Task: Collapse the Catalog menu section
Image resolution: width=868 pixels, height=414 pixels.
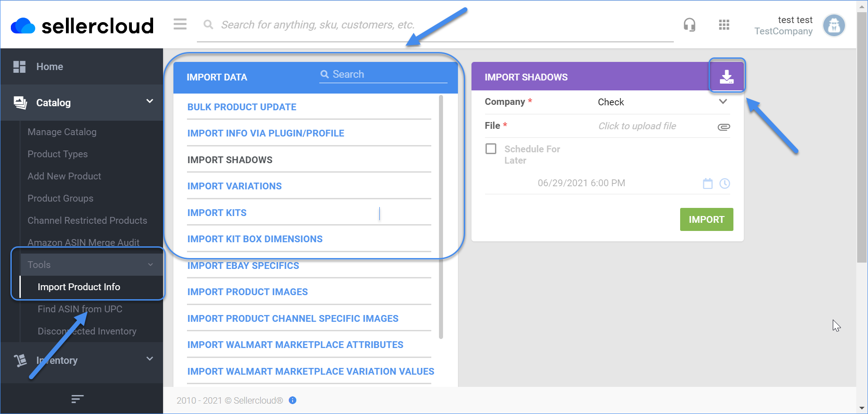Action: (x=149, y=101)
